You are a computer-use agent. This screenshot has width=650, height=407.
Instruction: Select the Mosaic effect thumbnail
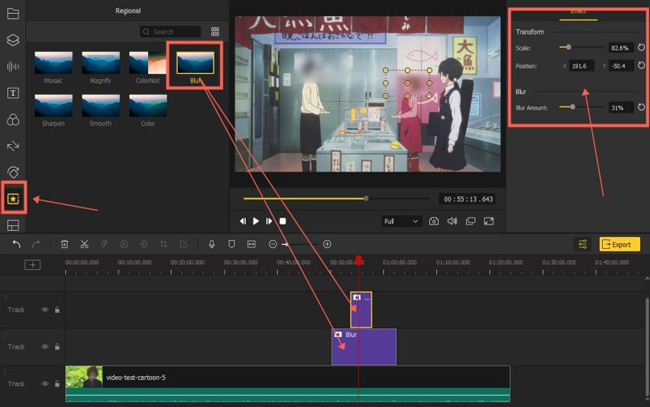point(53,63)
